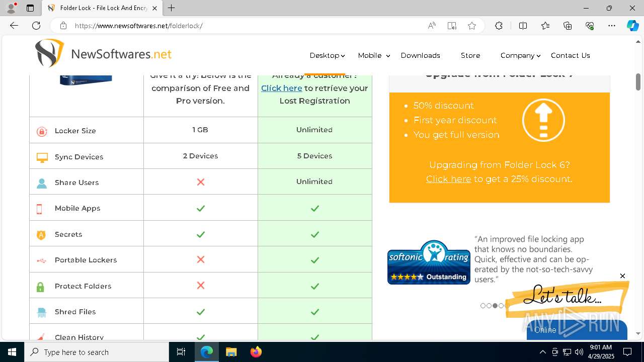Image resolution: width=644 pixels, height=362 pixels.
Task: Open the Contact Us page
Action: click(x=571, y=55)
